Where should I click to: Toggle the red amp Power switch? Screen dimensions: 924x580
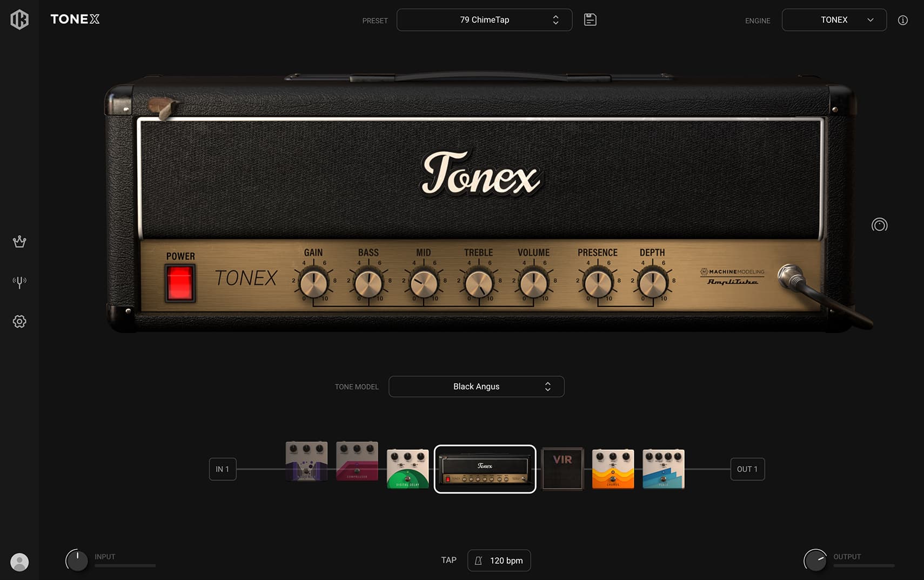(x=179, y=283)
